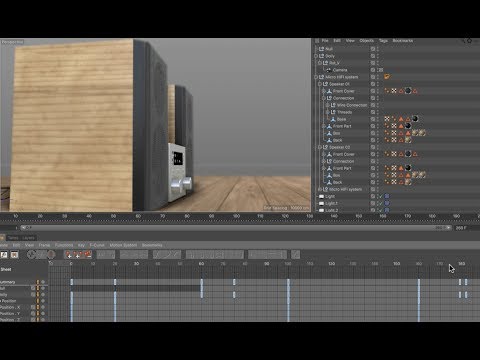Collapse the Dolly object in tree
This screenshot has height=360, width=480.
[316, 56]
